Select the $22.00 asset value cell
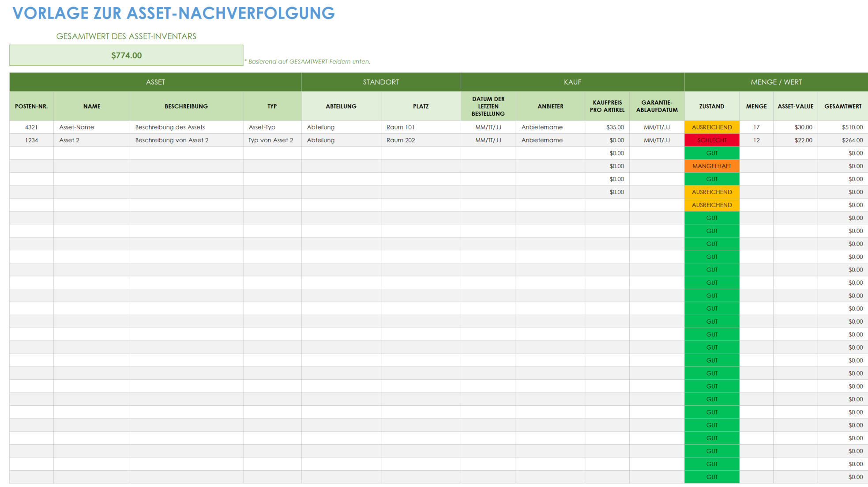Screen dimensions: 868x487 tap(795, 140)
